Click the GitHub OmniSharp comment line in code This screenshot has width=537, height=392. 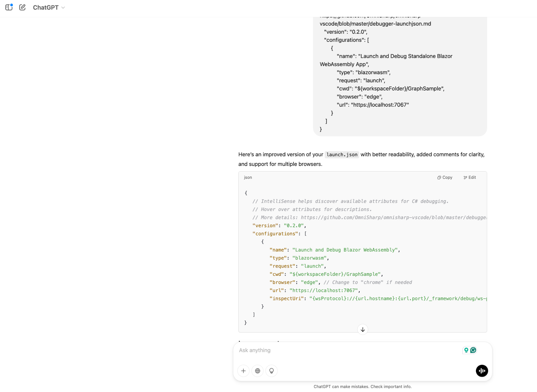pos(369,217)
